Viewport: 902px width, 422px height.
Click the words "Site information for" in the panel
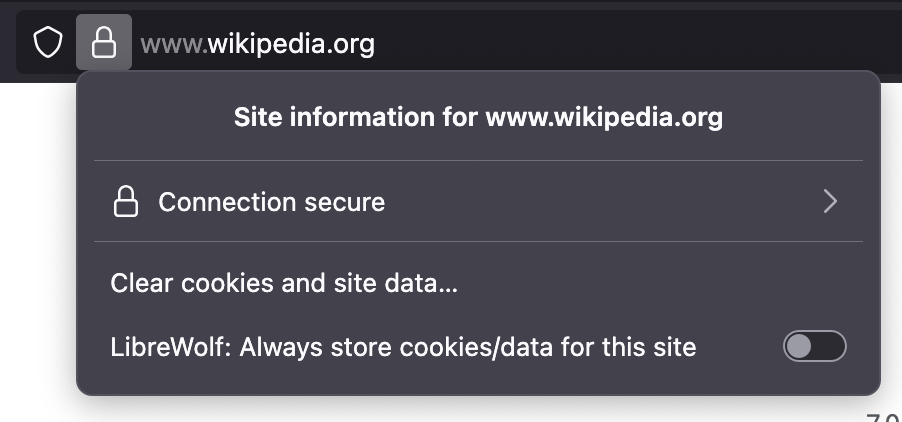356,118
